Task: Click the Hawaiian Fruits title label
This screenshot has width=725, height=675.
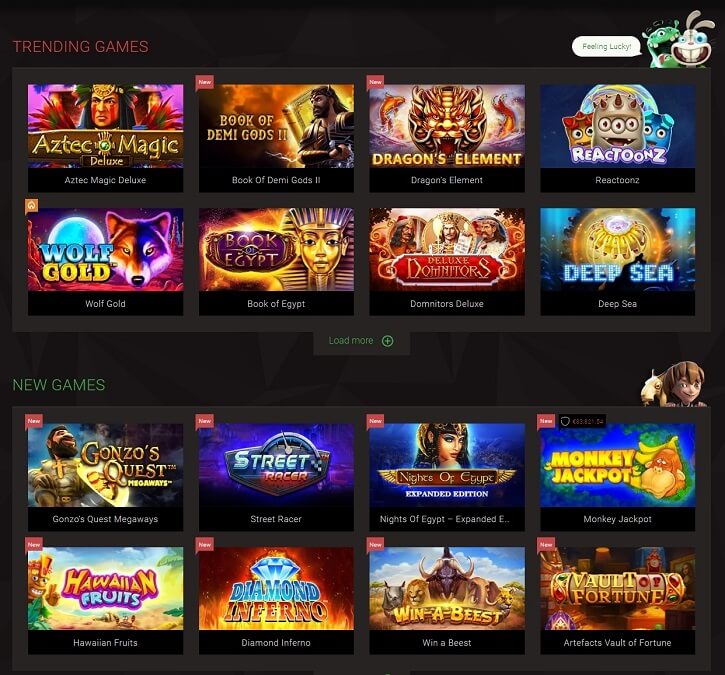Action: [105, 643]
